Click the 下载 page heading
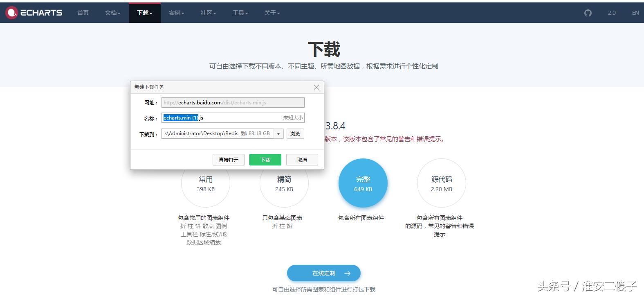The width and height of the screenshot is (644, 296). (x=324, y=49)
